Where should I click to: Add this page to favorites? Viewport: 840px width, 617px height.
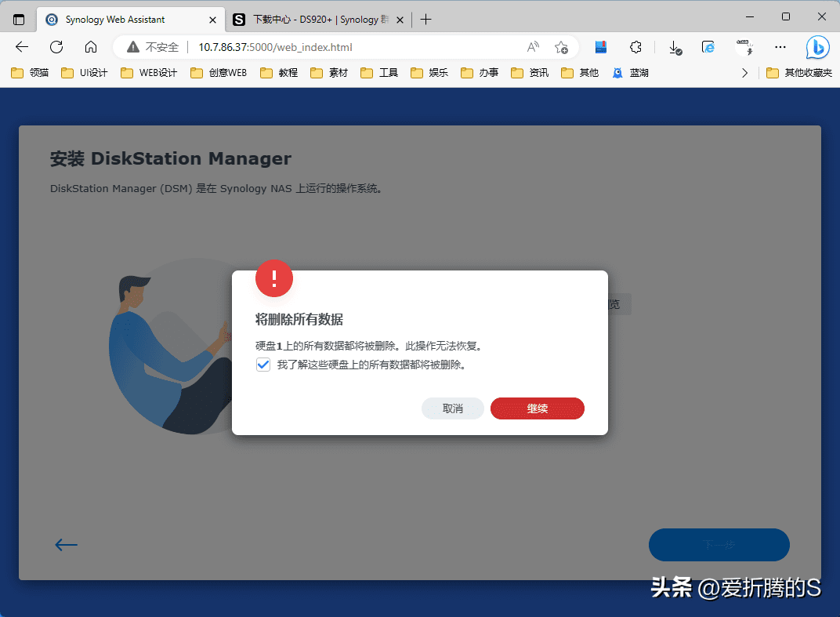tap(561, 47)
